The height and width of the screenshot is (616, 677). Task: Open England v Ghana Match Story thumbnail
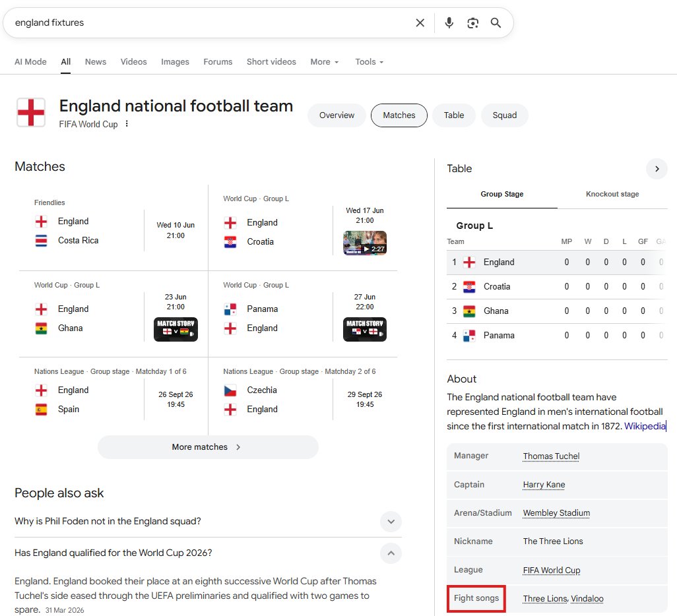pyautogui.click(x=176, y=329)
